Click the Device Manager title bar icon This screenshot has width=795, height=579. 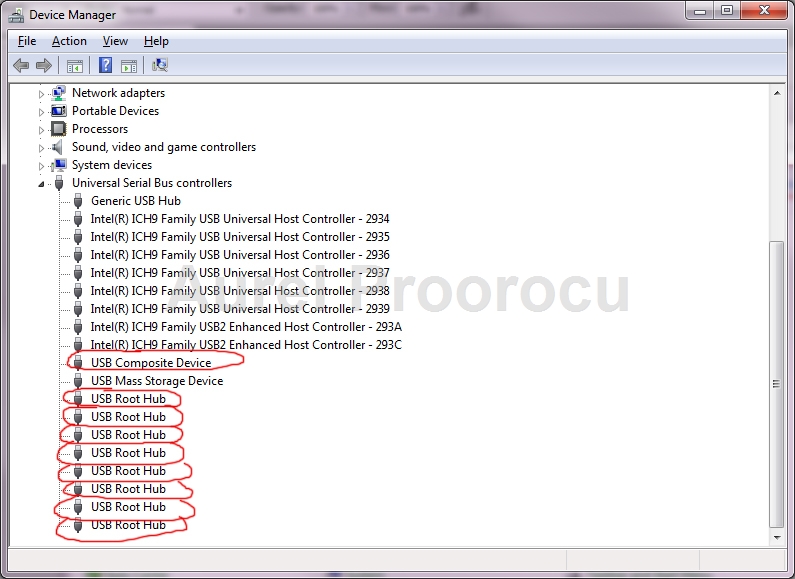[17, 15]
